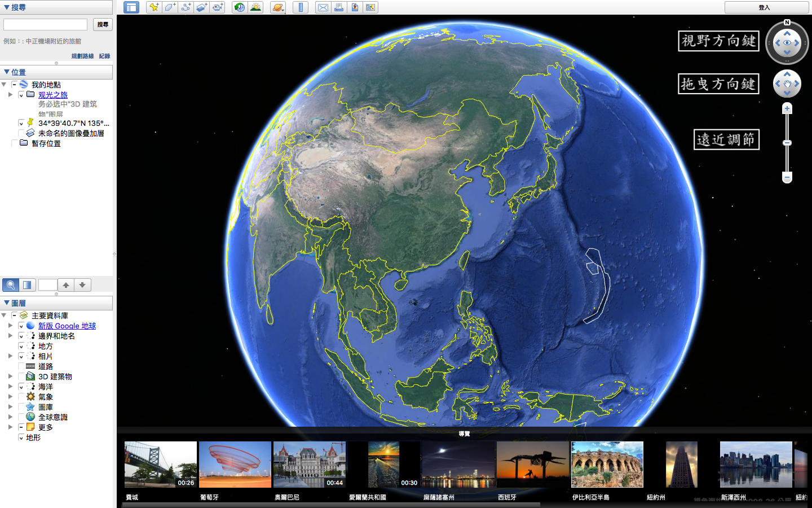Image resolution: width=812 pixels, height=508 pixels.
Task: Click into the search input field
Action: tap(45, 24)
